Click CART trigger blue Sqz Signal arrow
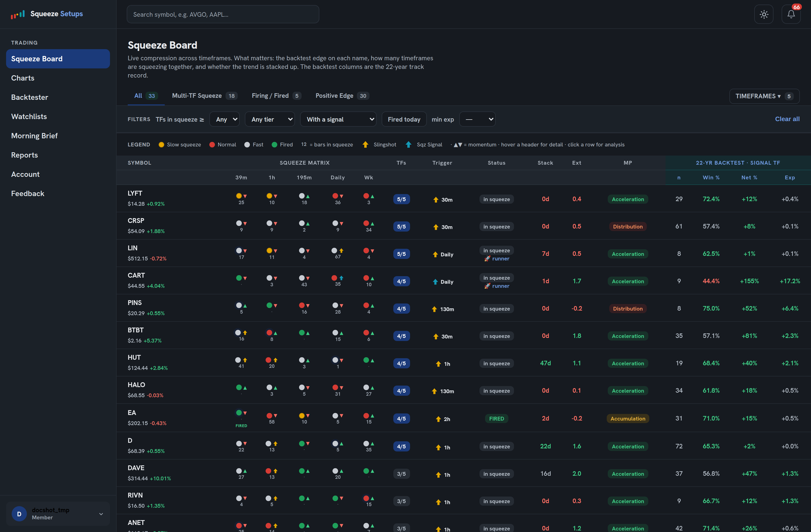The width and height of the screenshot is (811, 532). 435,282
